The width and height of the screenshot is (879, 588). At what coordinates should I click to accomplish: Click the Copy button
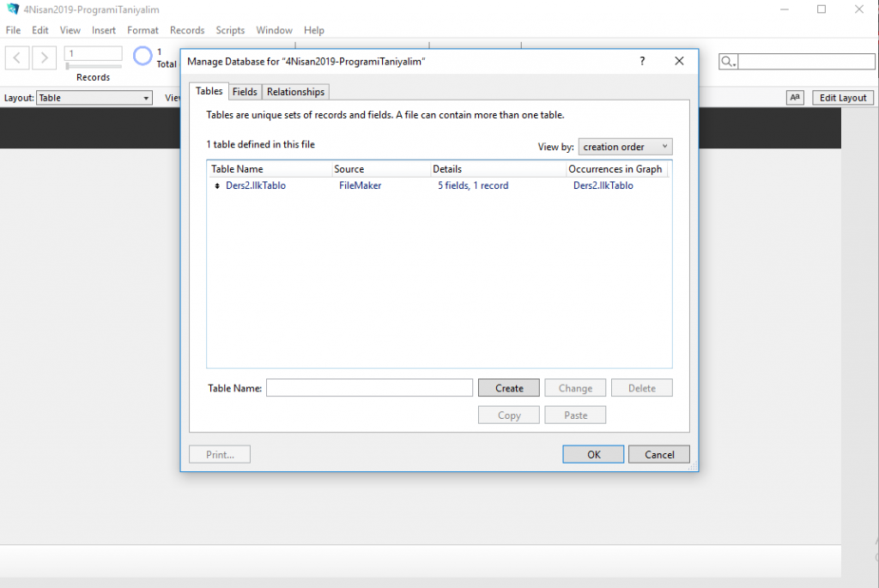509,415
